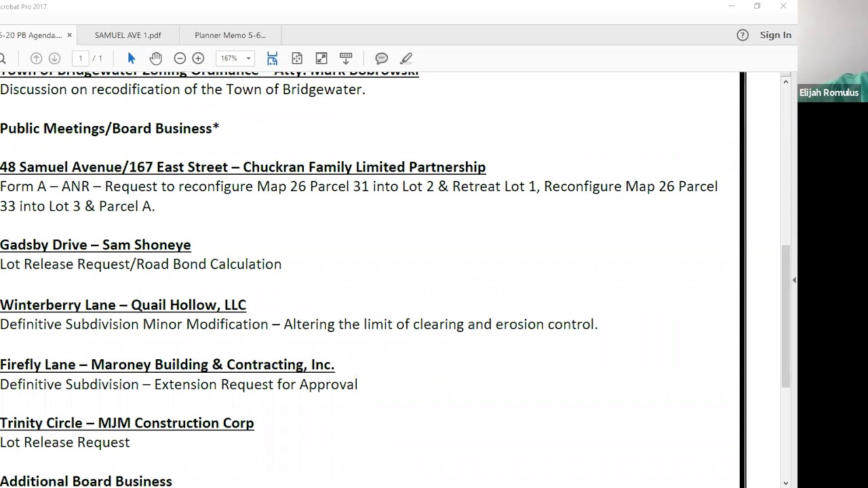The width and height of the screenshot is (868, 488).
Task: Select the 5-20 PB Agenda tab
Action: click(x=31, y=35)
